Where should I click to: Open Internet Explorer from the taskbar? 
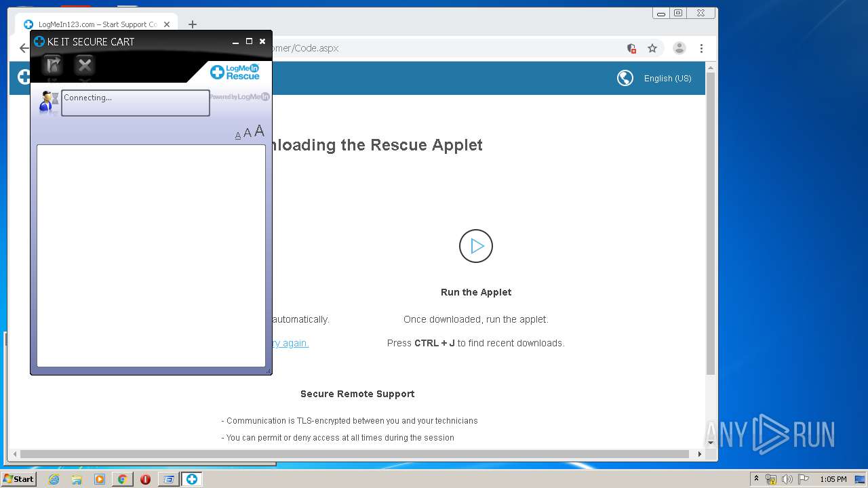pyautogui.click(x=54, y=479)
